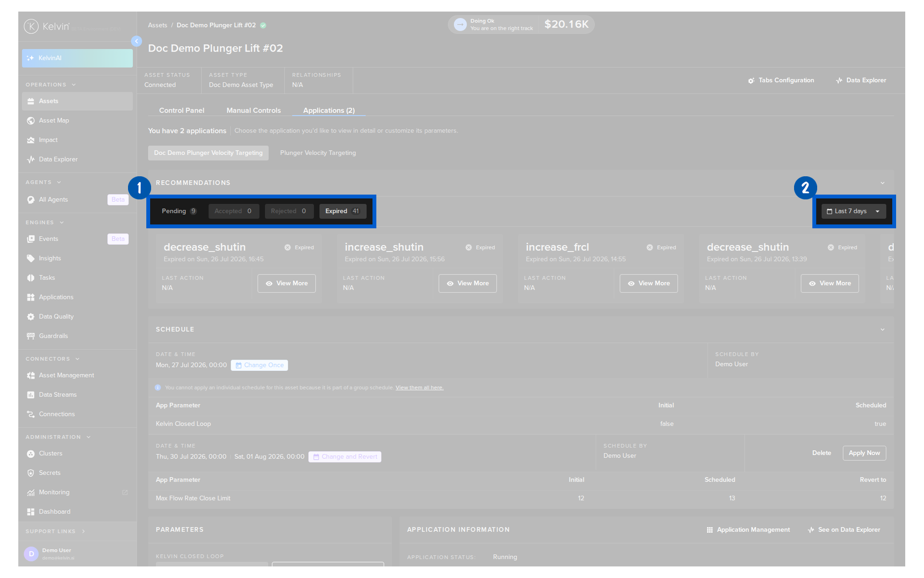The width and height of the screenshot is (924, 578).
Task: Filter recommendations by Pending
Action: point(179,211)
